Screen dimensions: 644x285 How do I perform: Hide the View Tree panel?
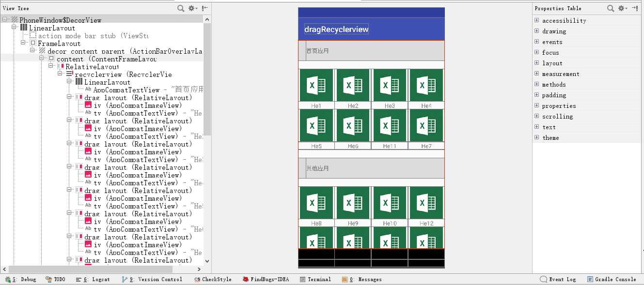pos(205,8)
